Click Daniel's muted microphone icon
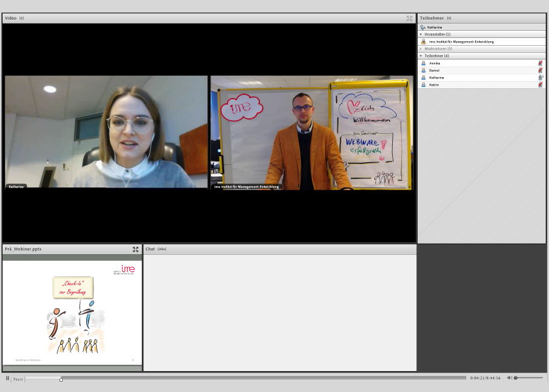This screenshot has height=392, width=549. click(541, 71)
